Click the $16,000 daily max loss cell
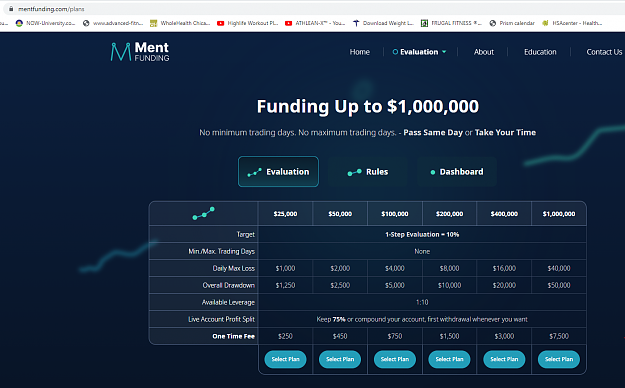This screenshot has width=625, height=388. (504, 268)
